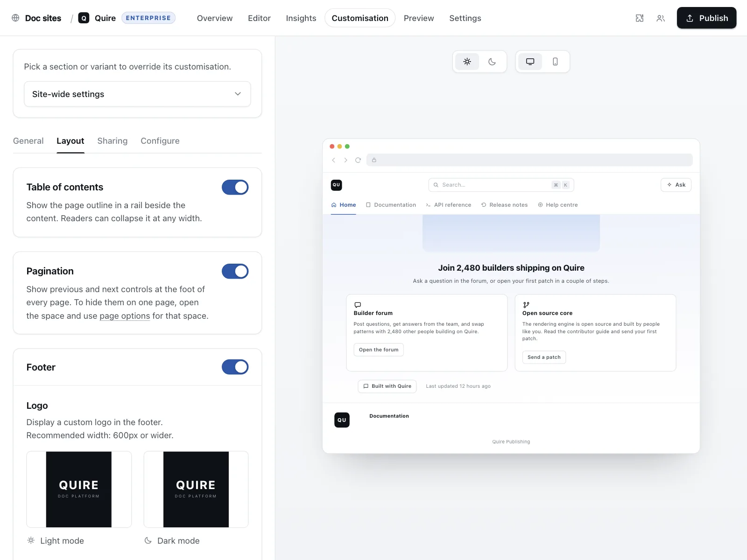Click the Built with Quire badge

coord(387,386)
